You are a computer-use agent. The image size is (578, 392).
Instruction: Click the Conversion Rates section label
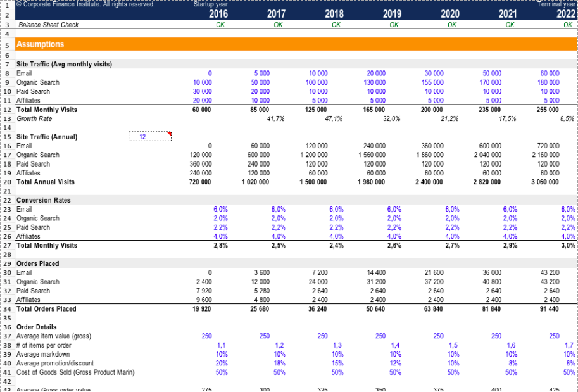tap(44, 200)
